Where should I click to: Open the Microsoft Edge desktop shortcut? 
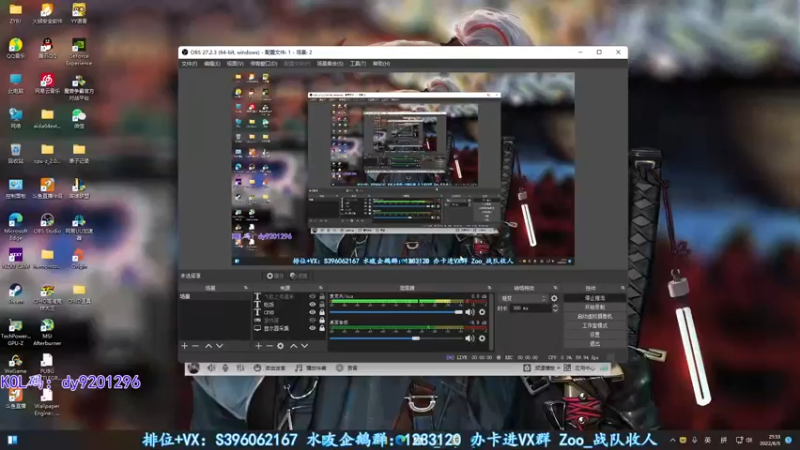16,228
